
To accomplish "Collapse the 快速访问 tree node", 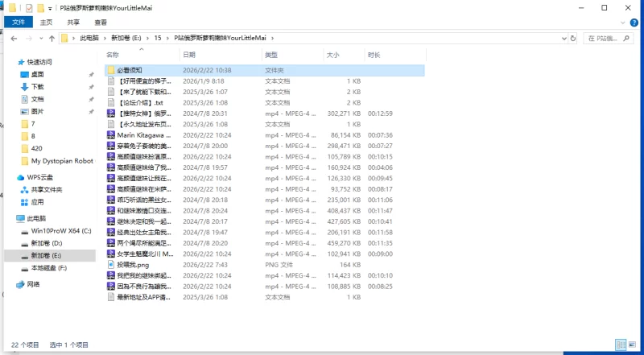I will pos(10,62).
